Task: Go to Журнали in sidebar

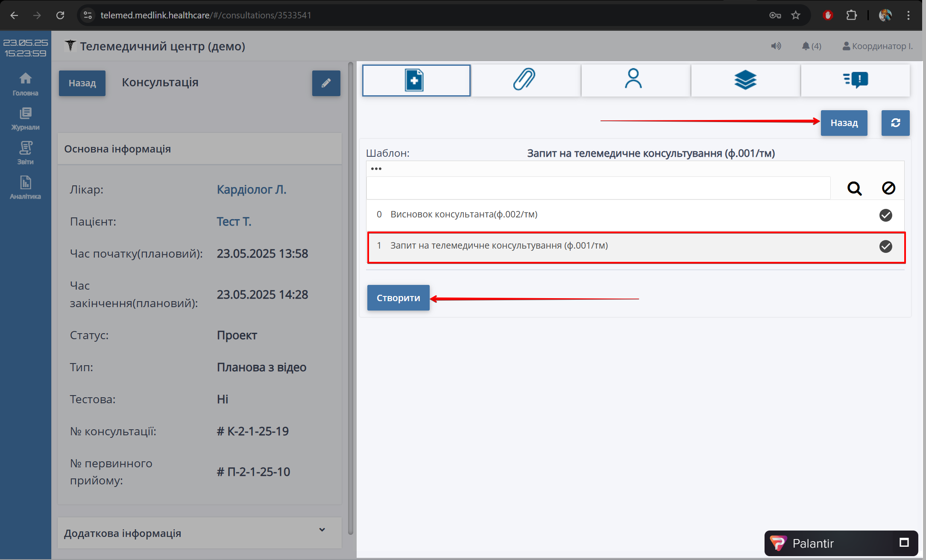Action: pyautogui.click(x=25, y=119)
